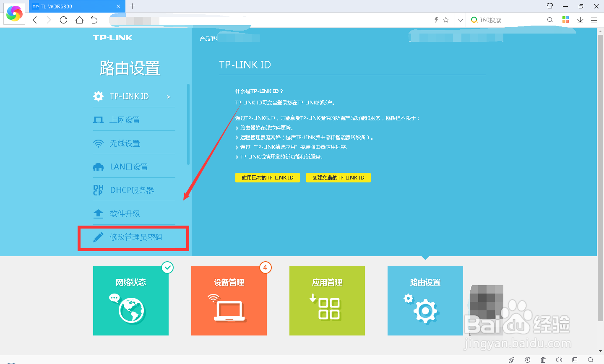Click the TP-LINK logo
This screenshot has width=604, height=364.
(113, 38)
